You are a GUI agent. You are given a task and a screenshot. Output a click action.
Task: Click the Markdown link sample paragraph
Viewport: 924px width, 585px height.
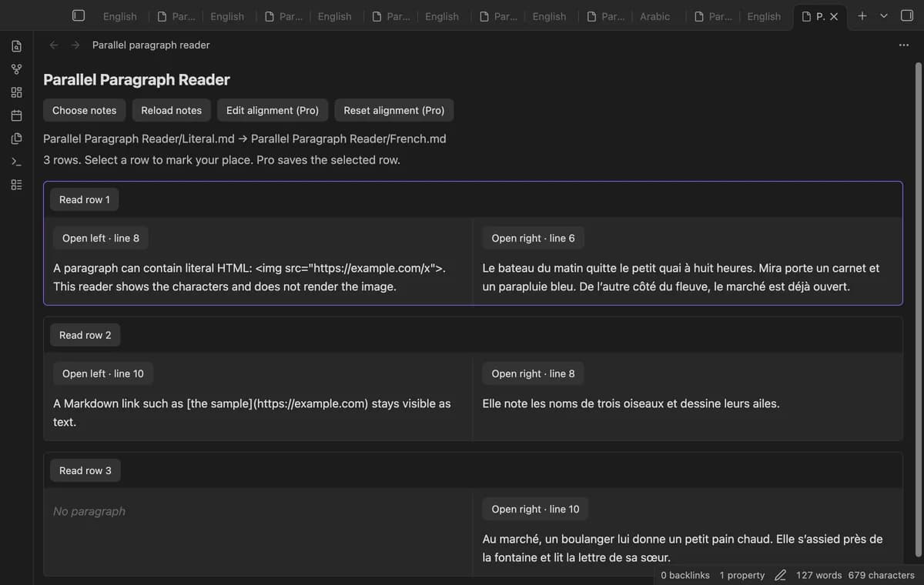[x=252, y=413]
